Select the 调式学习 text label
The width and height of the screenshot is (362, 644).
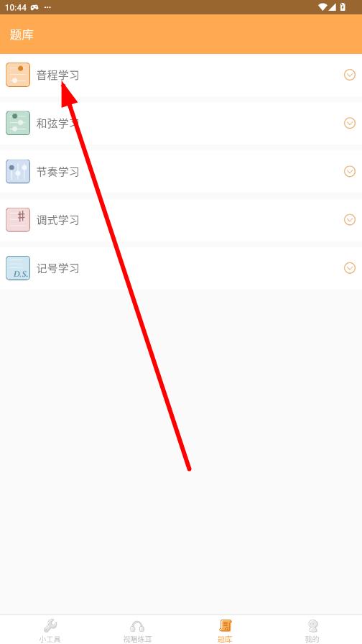pos(58,220)
